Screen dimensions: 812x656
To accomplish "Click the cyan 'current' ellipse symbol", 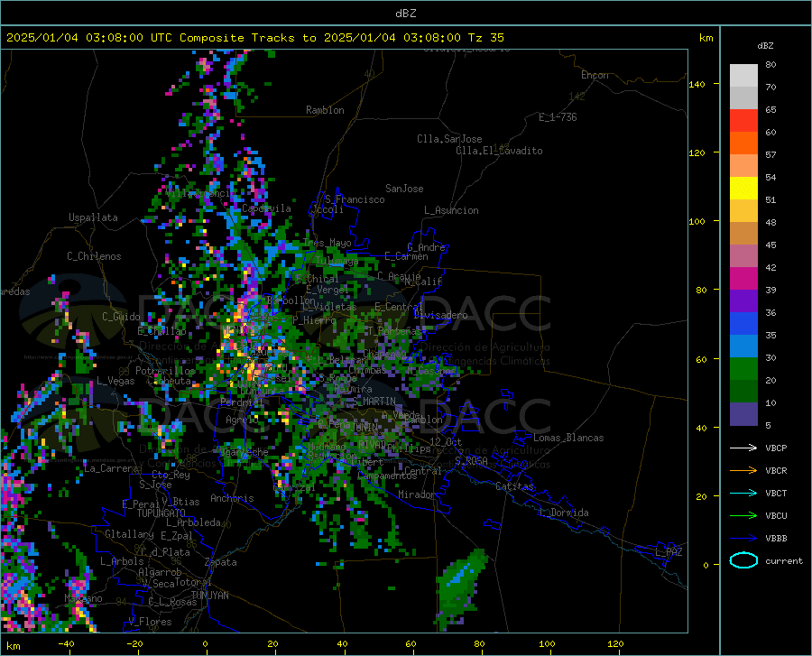I will 743,560.
